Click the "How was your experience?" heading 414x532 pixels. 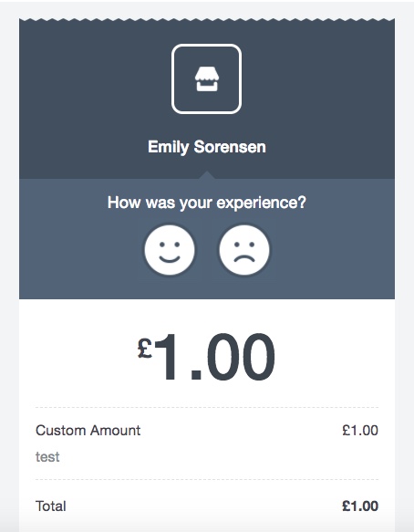click(207, 203)
